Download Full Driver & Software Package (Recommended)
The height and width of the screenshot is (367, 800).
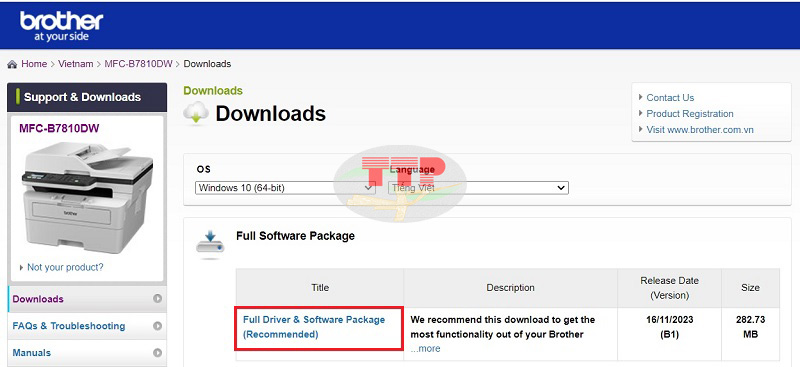[314, 327]
